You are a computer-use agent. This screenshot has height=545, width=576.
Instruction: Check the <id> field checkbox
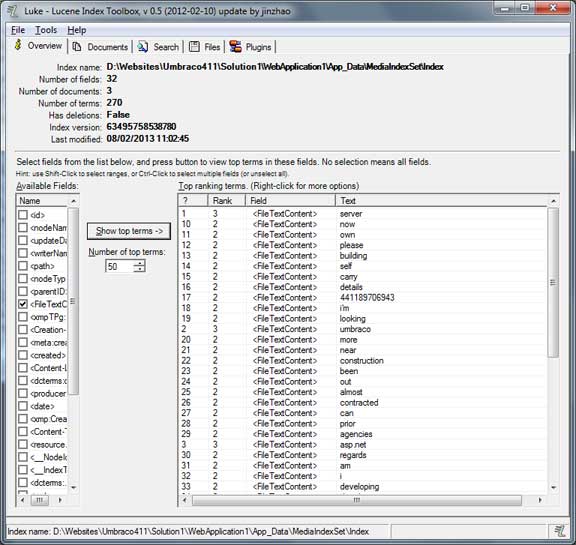23,215
